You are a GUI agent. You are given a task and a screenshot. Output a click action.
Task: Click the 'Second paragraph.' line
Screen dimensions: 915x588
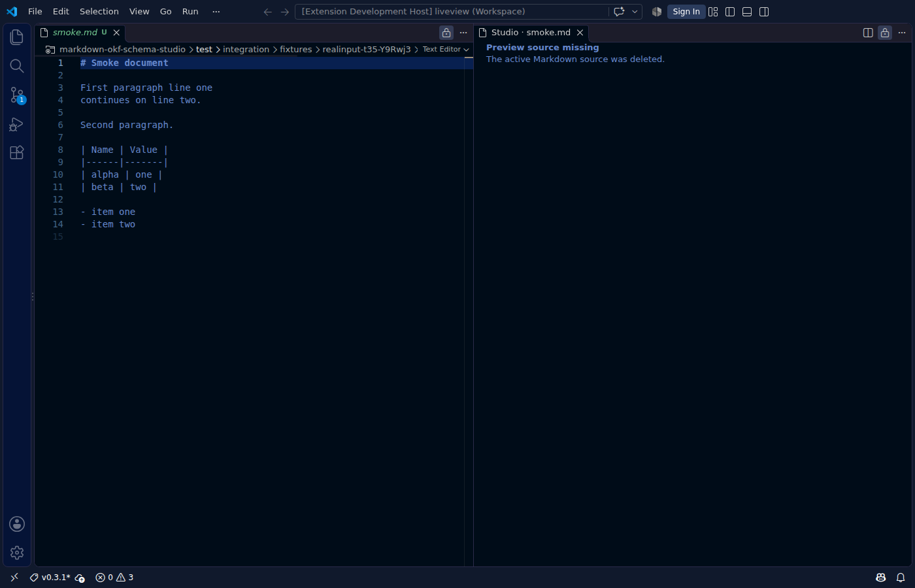click(127, 125)
